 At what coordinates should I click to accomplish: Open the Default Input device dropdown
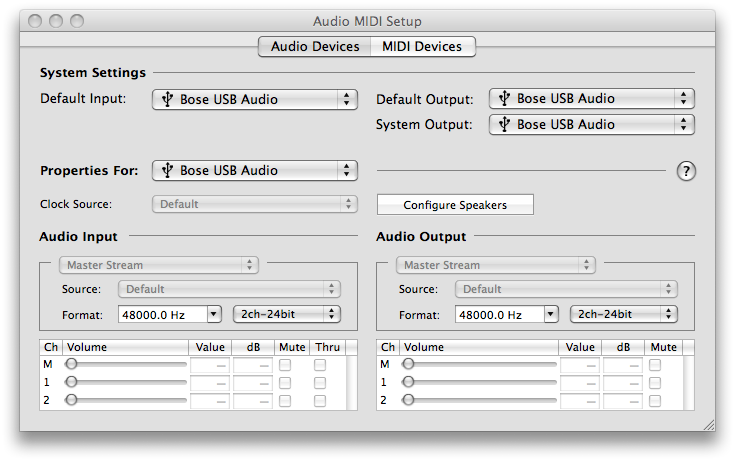[255, 99]
